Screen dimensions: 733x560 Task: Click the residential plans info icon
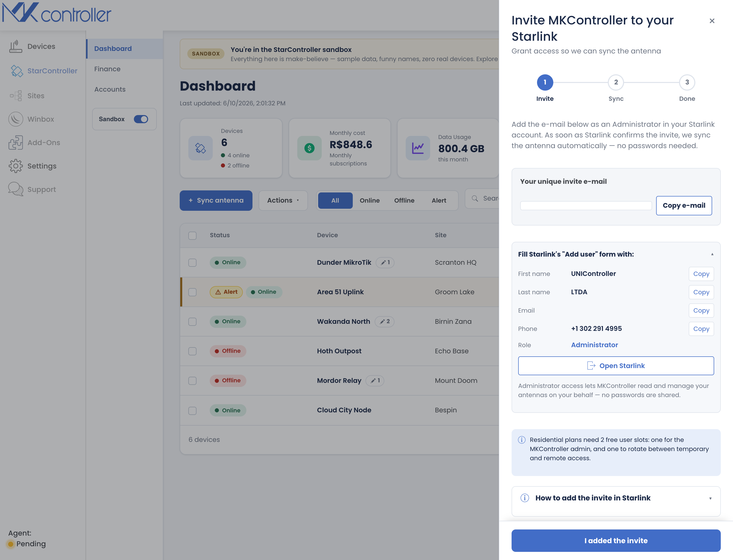click(x=522, y=440)
